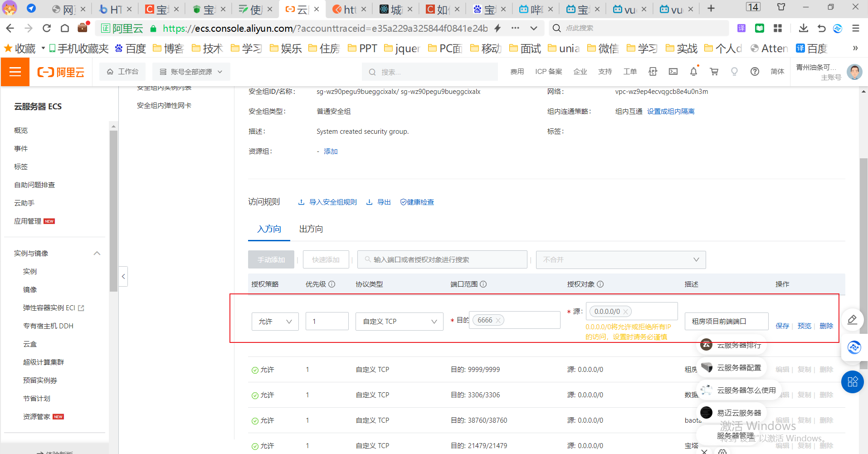Viewport: 868px width, 454px height.
Task: Open the Cloud Shell terminal icon
Action: tap(673, 72)
